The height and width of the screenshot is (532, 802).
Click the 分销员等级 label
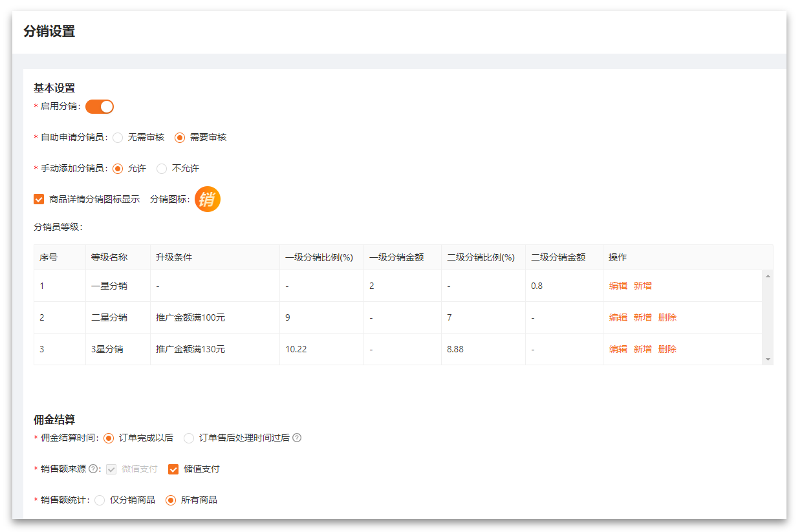pos(58,227)
